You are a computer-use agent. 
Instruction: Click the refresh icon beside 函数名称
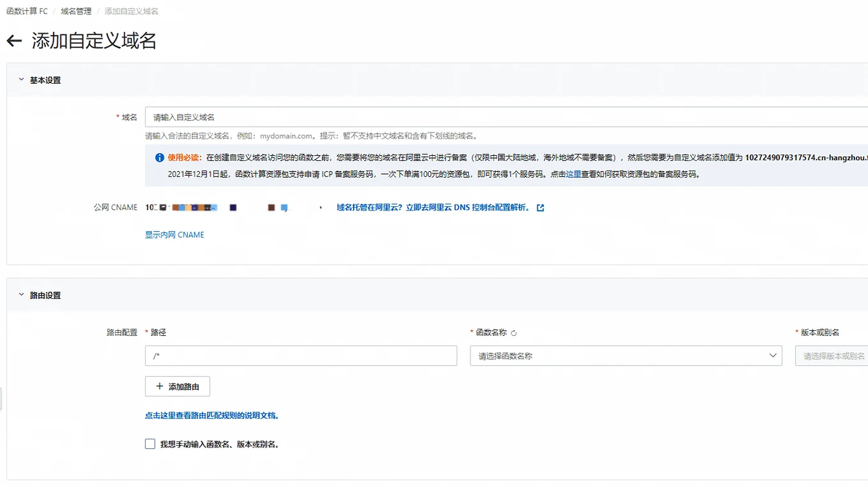pyautogui.click(x=513, y=333)
